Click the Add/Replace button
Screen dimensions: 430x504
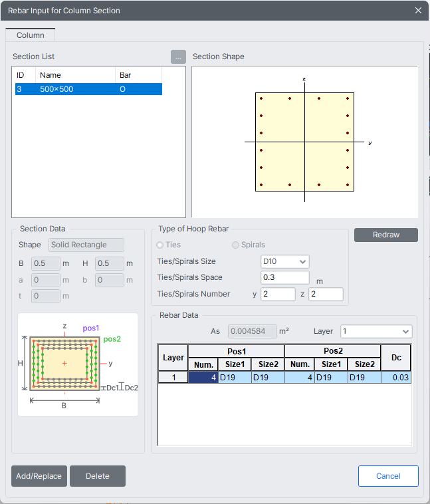click(39, 476)
